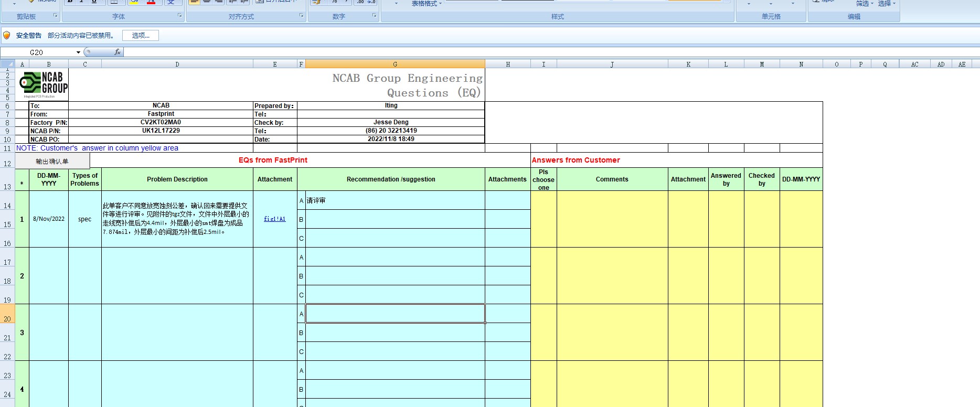This screenshot has height=407, width=980.
Task: Click the telephone cell (86) 20 32213419
Action: tap(391, 131)
